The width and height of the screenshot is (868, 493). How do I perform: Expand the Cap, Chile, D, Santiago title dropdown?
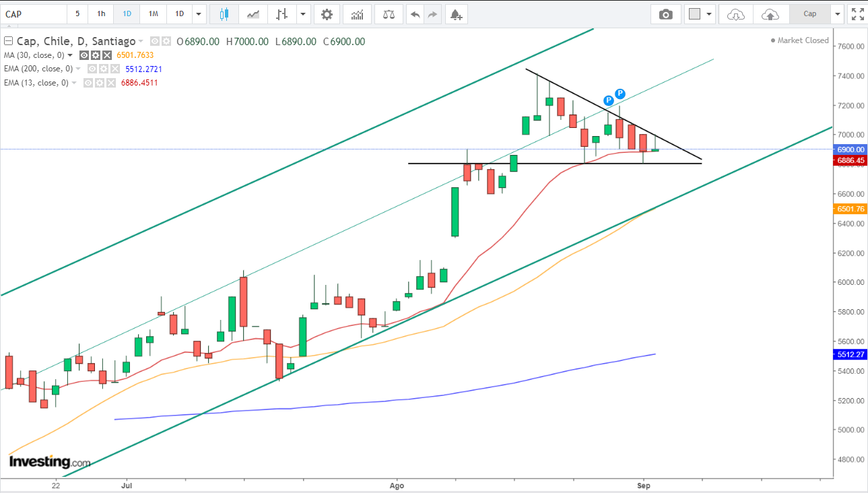click(141, 42)
